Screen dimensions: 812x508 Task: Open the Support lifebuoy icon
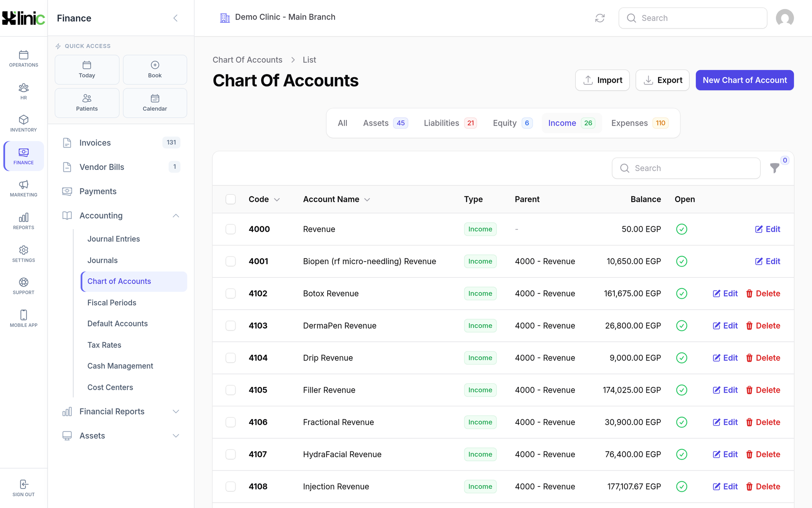(x=24, y=286)
